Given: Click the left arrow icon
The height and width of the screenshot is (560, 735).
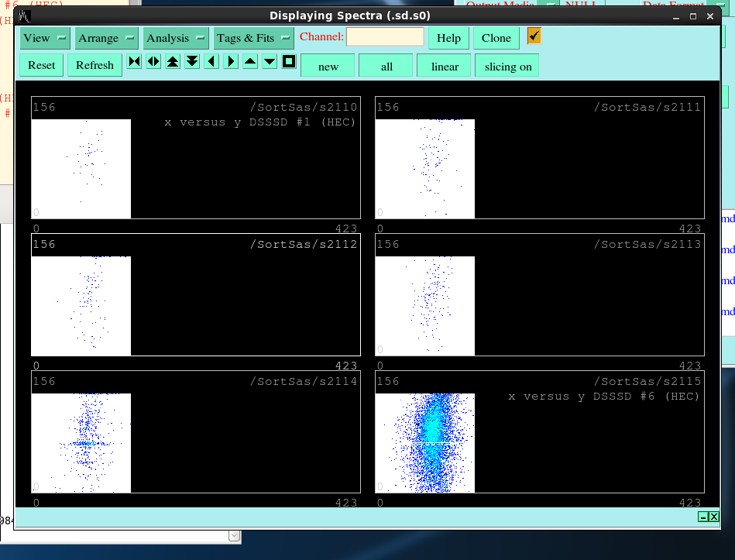Looking at the screenshot, I should pos(212,61).
